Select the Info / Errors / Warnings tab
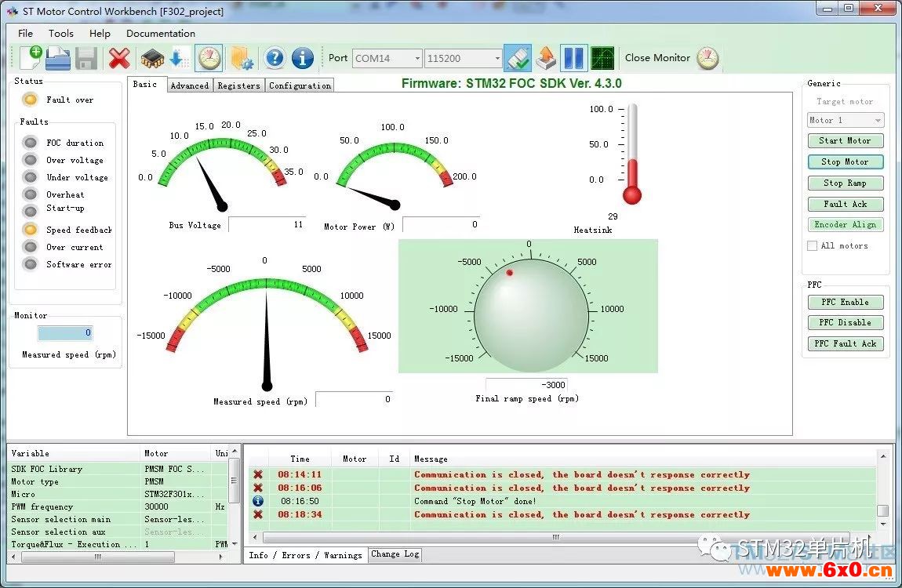This screenshot has width=902, height=588. click(x=305, y=555)
